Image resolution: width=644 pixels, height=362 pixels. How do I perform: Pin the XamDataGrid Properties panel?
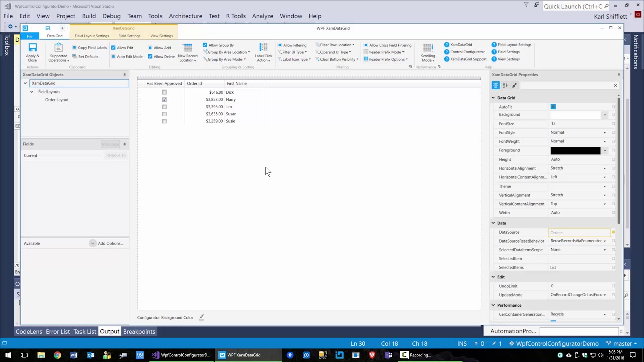[618, 75]
